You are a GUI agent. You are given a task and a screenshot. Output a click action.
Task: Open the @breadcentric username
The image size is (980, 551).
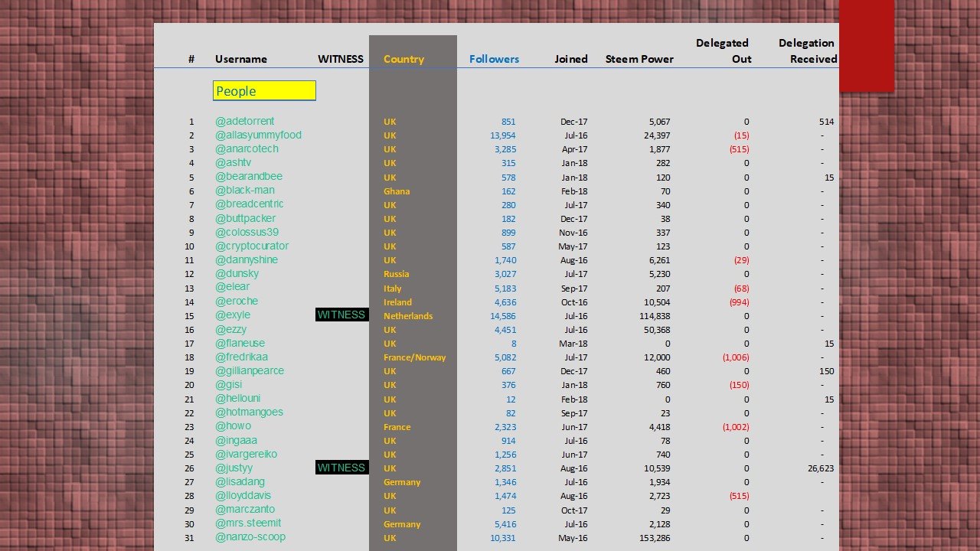click(x=249, y=204)
